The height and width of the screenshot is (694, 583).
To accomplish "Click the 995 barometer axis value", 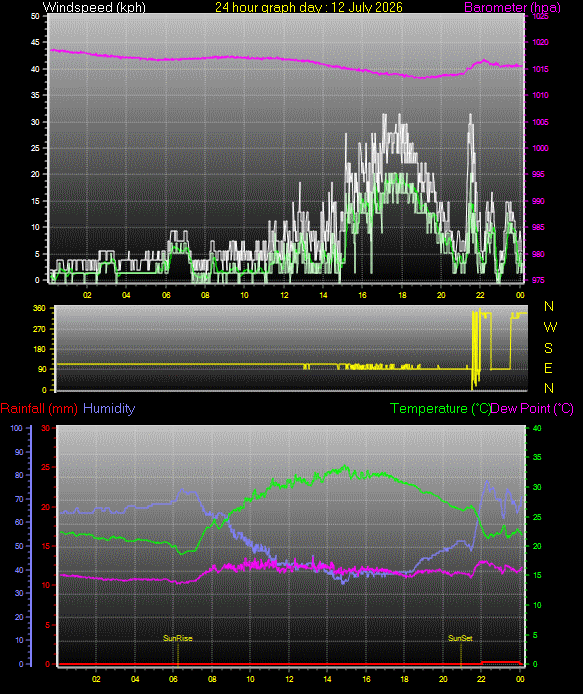I will pos(538,174).
